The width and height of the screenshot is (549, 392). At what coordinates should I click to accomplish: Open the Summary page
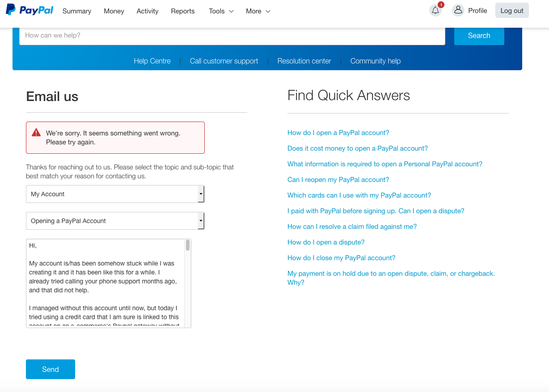(x=77, y=11)
